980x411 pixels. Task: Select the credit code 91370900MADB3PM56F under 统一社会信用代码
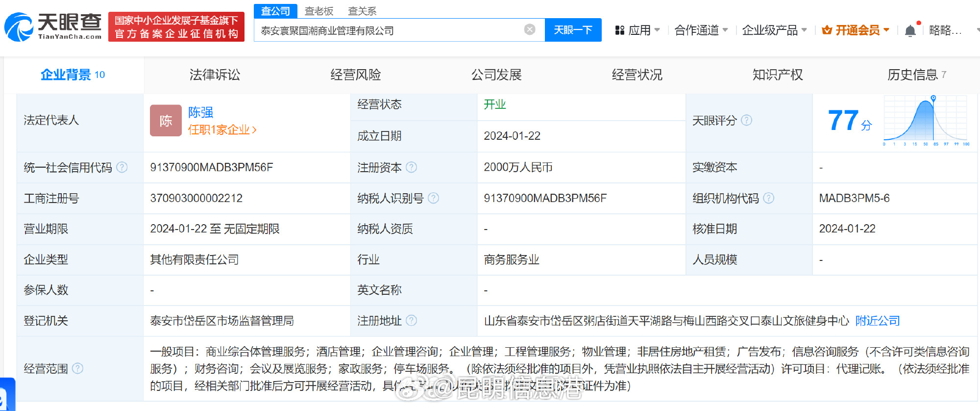(x=212, y=167)
